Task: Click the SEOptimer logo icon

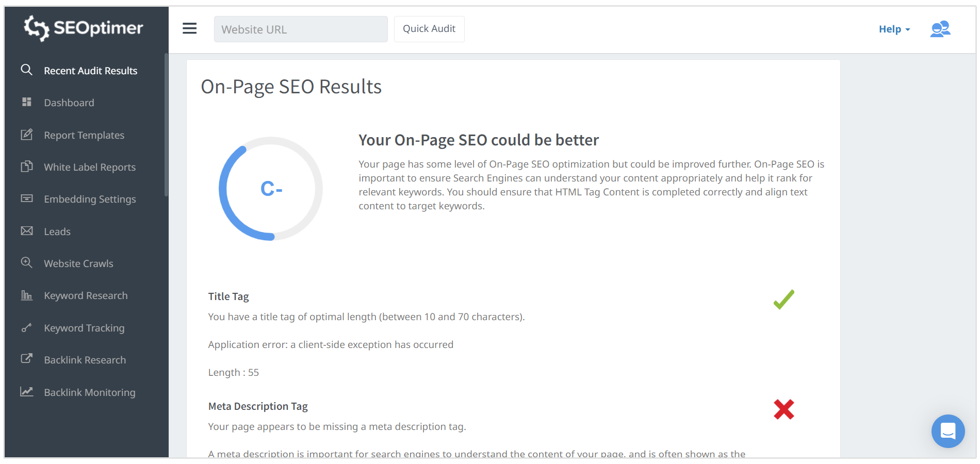Action: pos(36,28)
